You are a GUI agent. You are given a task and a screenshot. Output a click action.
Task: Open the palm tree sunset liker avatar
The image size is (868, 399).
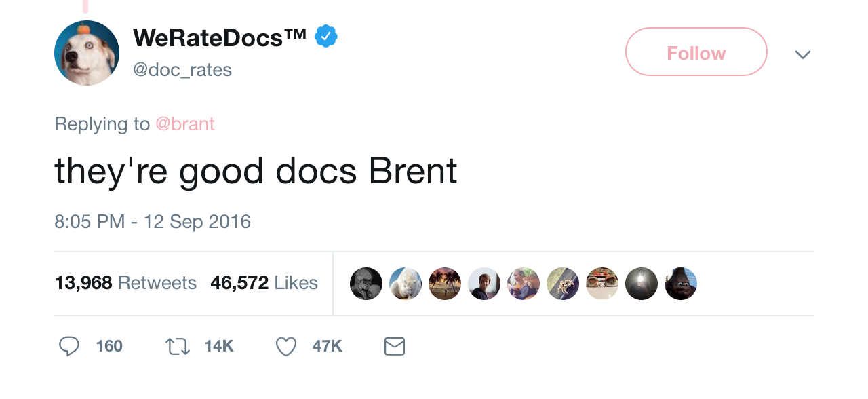click(x=445, y=284)
